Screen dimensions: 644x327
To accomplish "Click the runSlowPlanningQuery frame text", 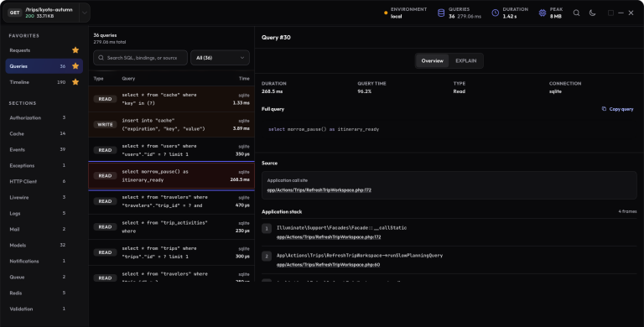I will point(360,256).
